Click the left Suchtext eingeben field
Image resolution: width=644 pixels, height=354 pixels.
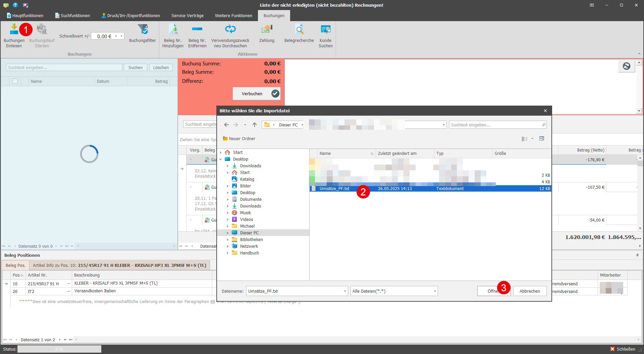tap(64, 67)
